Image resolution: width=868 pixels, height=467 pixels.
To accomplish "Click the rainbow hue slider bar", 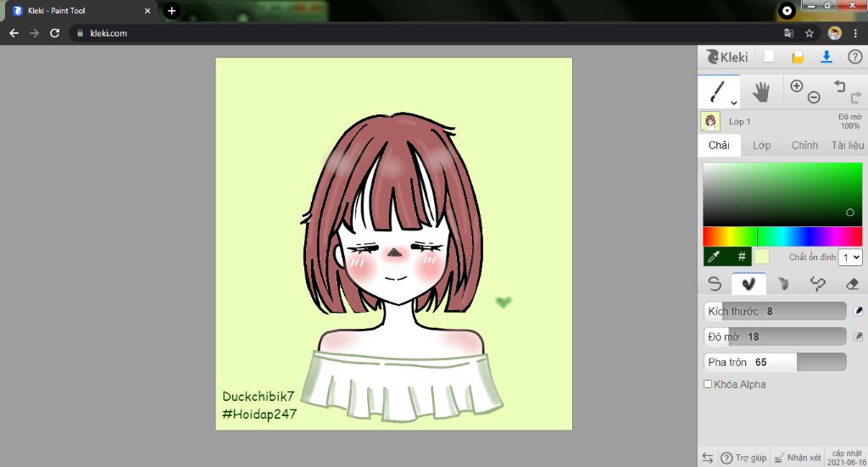I will [782, 236].
